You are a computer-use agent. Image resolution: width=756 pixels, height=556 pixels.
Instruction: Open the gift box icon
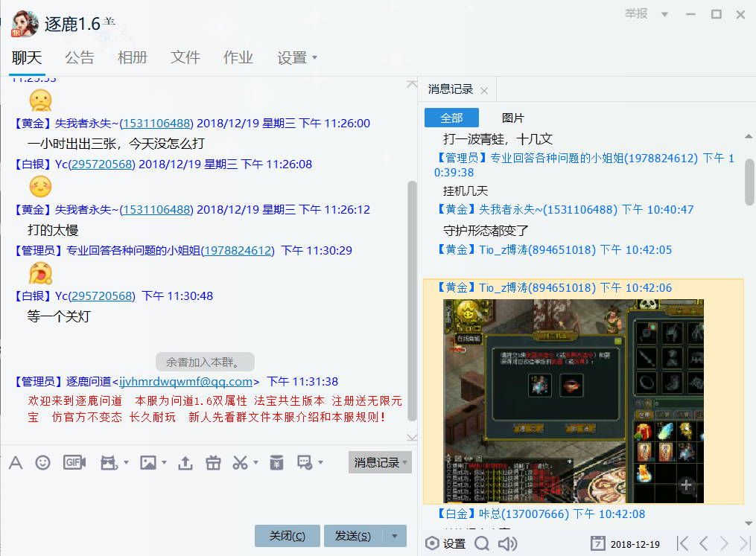[x=213, y=462]
